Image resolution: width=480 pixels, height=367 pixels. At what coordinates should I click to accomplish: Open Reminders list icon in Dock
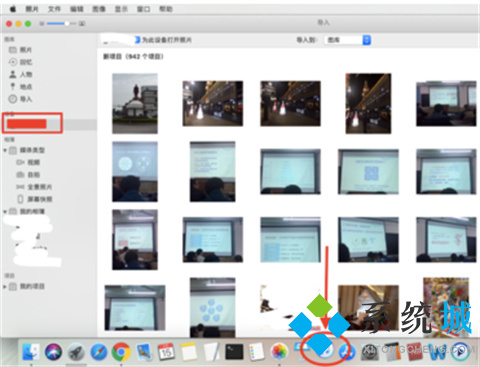point(257,352)
